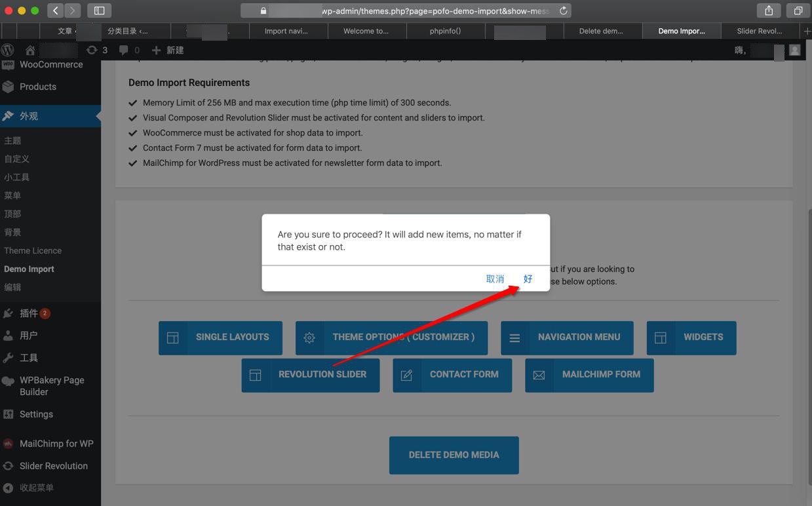Confirm the dialog with the 好 button
The width and height of the screenshot is (812, 506).
(x=528, y=279)
